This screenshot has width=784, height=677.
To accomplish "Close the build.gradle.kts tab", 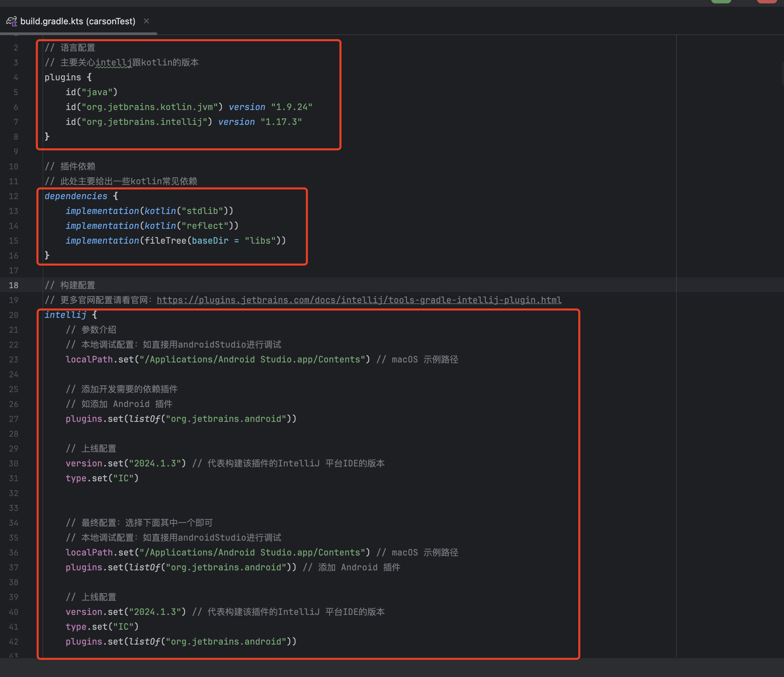I will pos(146,21).
